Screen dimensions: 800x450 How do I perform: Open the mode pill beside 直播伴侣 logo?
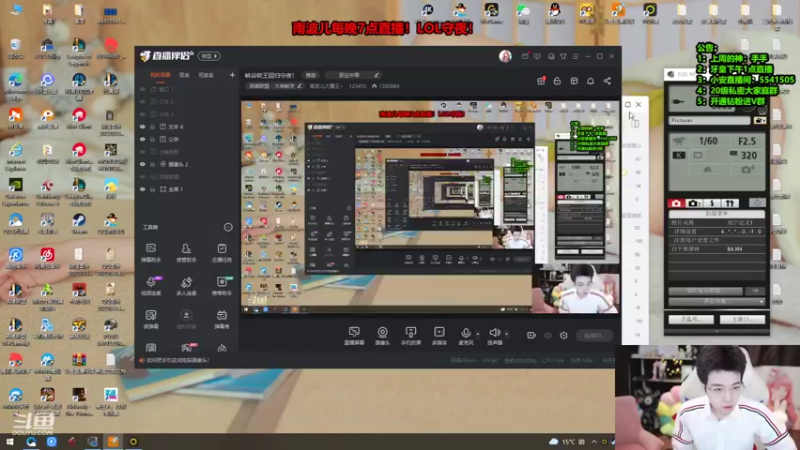coord(209,56)
